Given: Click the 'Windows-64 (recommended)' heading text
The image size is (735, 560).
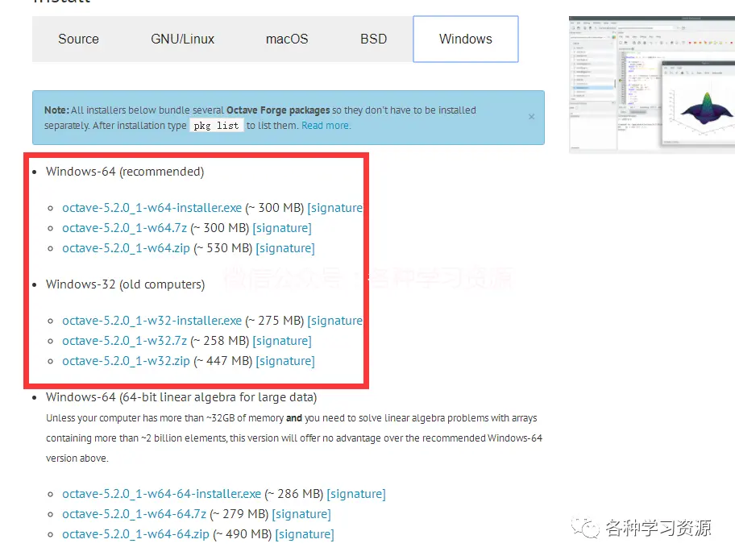Looking at the screenshot, I should (x=125, y=172).
